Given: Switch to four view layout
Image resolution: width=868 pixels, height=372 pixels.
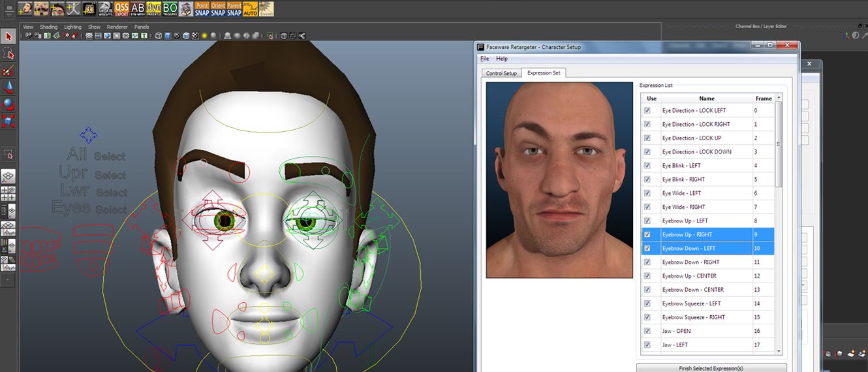Looking at the screenshot, I should coord(8,193).
